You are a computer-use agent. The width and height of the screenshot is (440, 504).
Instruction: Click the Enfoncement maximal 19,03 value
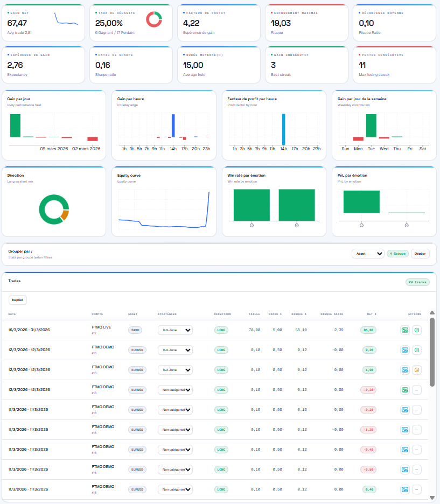(281, 23)
